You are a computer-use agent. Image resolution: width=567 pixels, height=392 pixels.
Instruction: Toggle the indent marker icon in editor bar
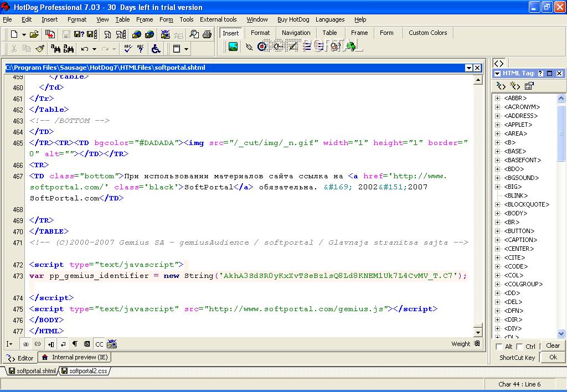[x=51, y=344]
